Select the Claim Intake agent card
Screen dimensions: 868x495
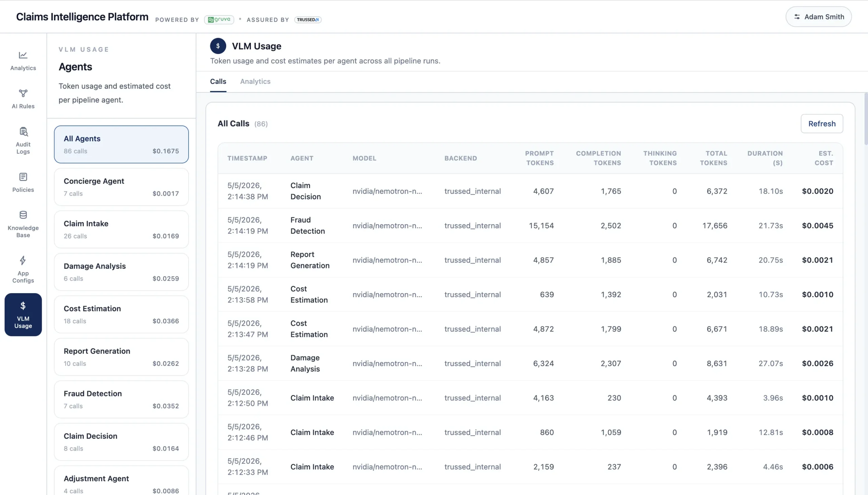tap(121, 229)
